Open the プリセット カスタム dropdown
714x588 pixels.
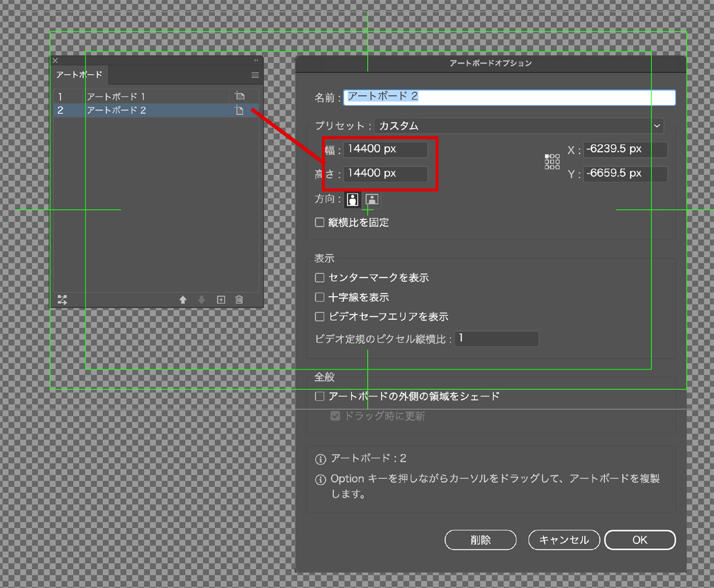click(x=518, y=126)
